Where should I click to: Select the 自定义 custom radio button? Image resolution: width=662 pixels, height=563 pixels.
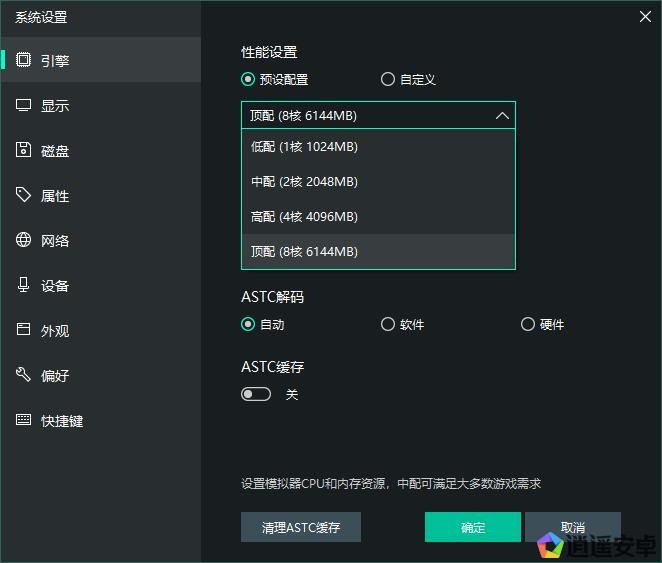(388, 80)
